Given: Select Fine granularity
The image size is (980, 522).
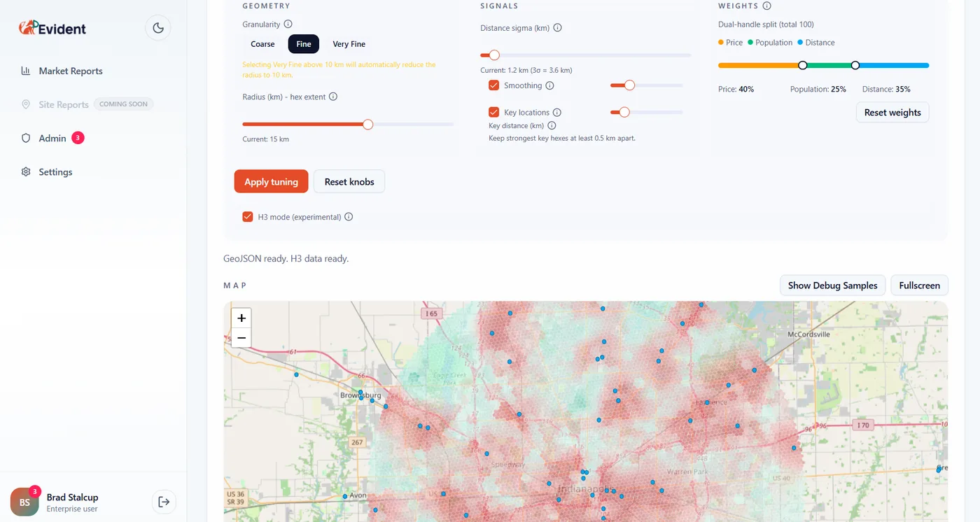Looking at the screenshot, I should pyautogui.click(x=304, y=44).
